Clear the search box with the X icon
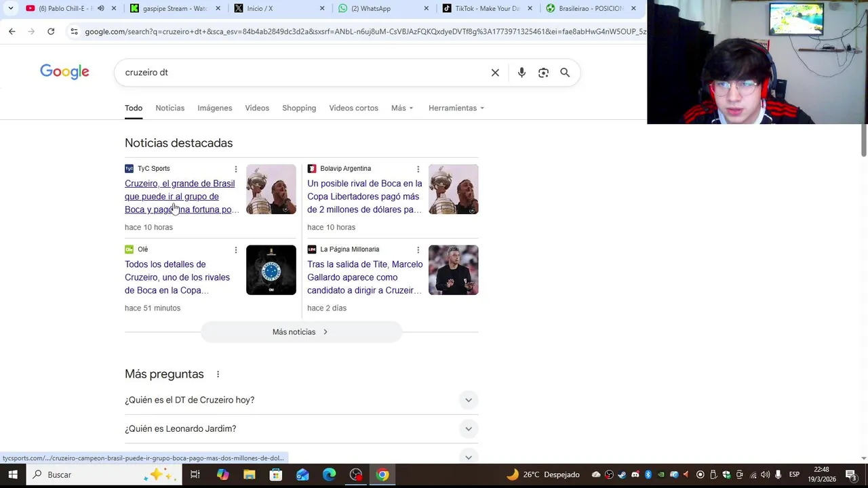 tap(495, 73)
